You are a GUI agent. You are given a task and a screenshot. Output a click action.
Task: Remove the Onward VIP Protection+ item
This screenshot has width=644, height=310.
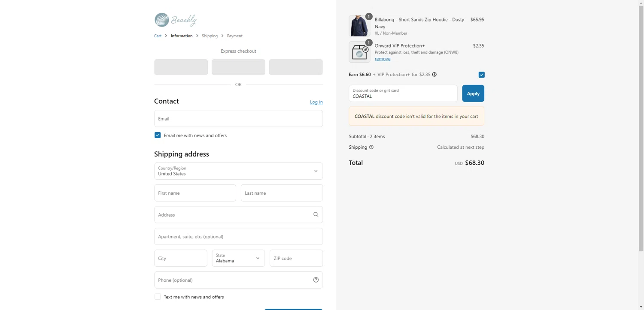[383, 59]
